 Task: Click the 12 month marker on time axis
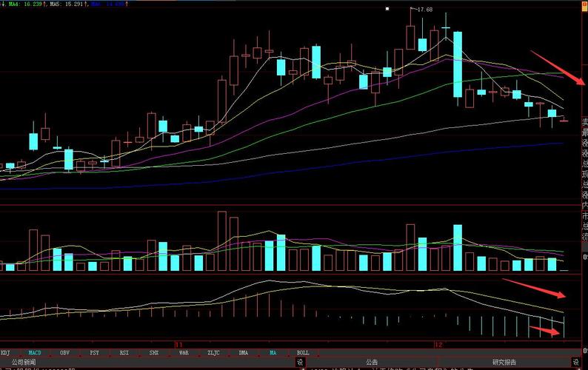point(438,344)
